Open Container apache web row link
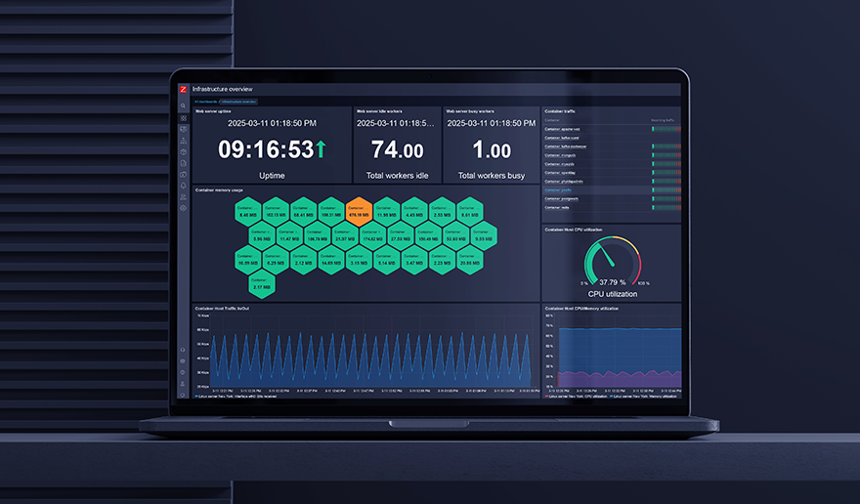This screenshot has width=860, height=504. [x=562, y=130]
